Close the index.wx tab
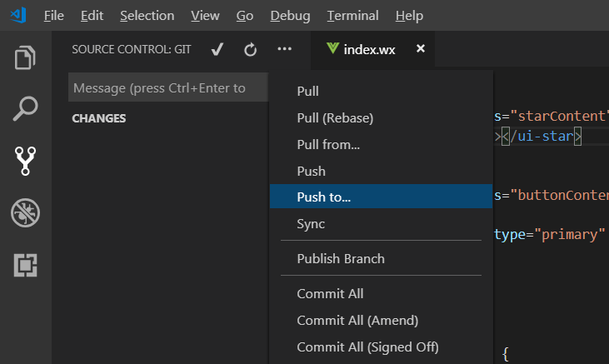 (x=420, y=48)
